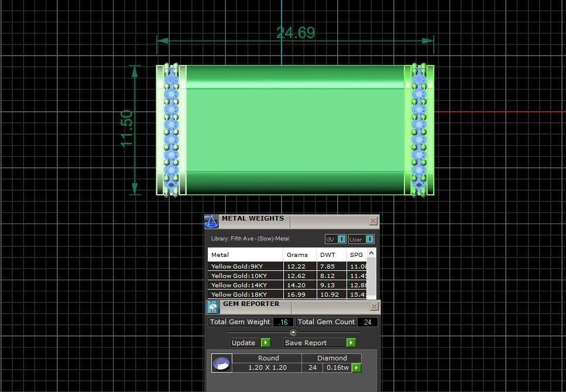Click the 9.13 DWT value
The width and height of the screenshot is (566, 392).
point(328,285)
